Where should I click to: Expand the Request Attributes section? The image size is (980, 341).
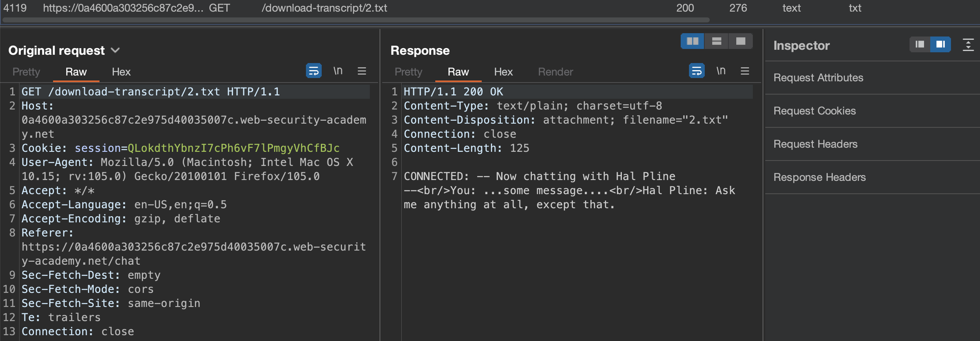click(x=818, y=78)
